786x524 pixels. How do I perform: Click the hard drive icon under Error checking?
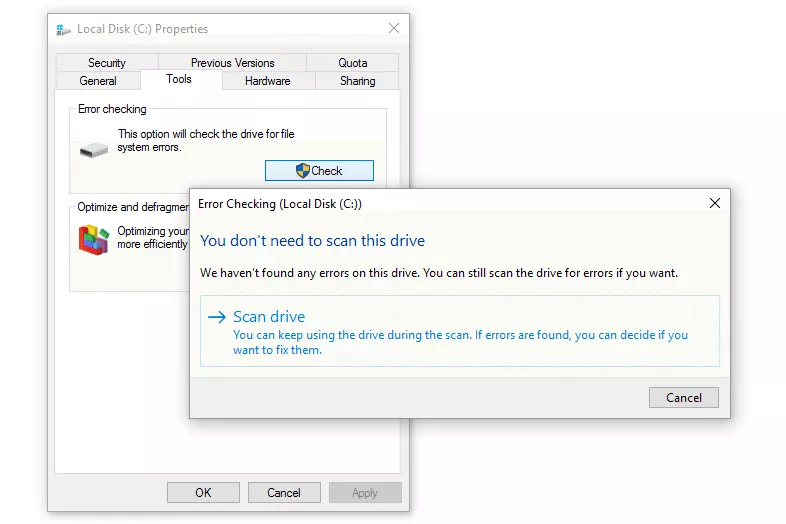(x=94, y=149)
